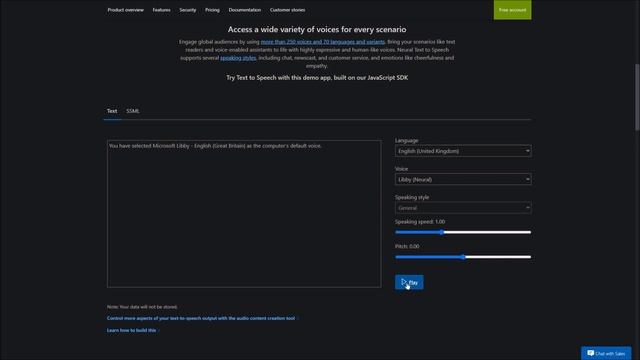Viewport: 640px width, 360px height.
Task: Click the Learn how to build this link
Action: tap(131, 330)
